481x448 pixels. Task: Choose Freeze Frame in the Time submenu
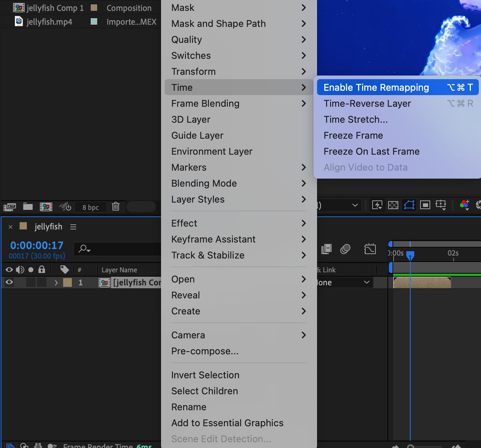(x=353, y=135)
